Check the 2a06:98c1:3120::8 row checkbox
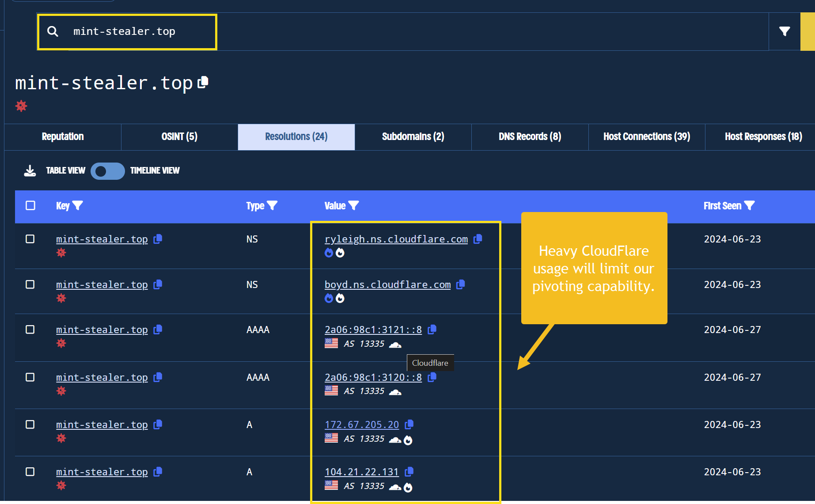The image size is (815, 504). [30, 377]
